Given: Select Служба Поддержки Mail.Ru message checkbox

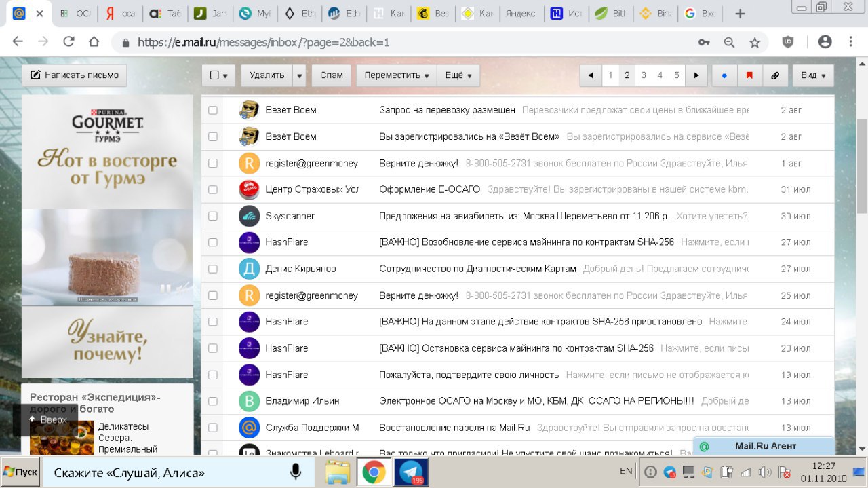Looking at the screenshot, I should click(213, 428).
